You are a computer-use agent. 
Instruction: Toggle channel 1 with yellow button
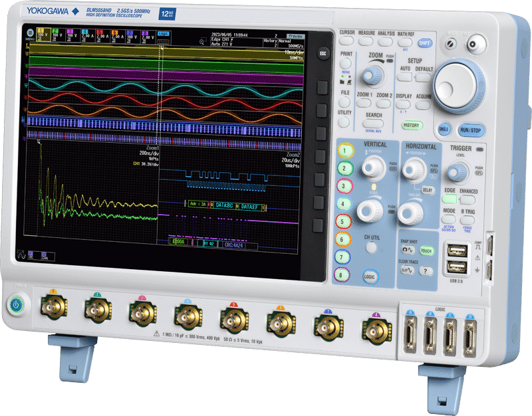[344, 151]
